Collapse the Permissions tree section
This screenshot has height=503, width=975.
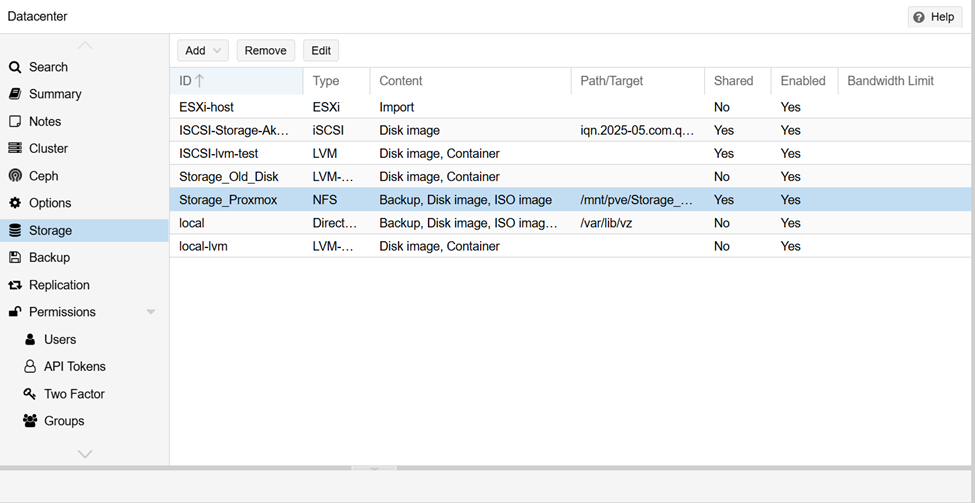[151, 312]
